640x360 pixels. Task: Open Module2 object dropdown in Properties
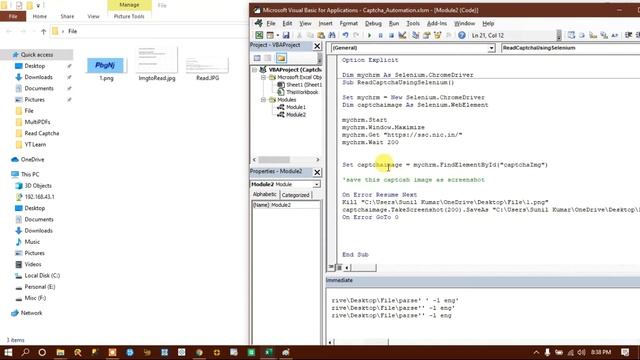click(x=316, y=184)
